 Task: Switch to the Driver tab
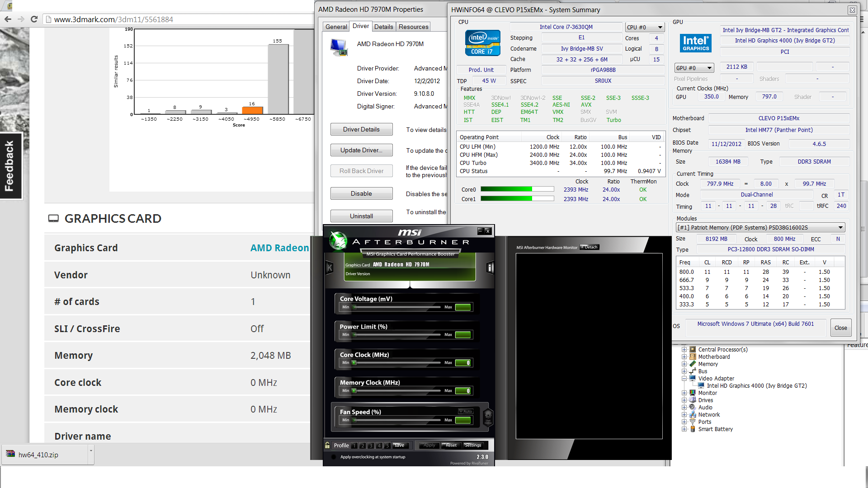pyautogui.click(x=360, y=26)
